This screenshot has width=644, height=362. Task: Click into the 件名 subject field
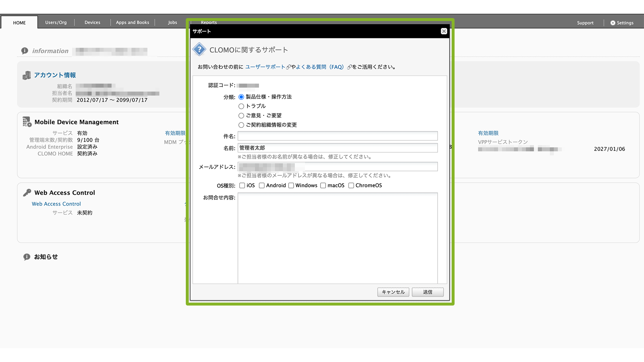click(x=337, y=136)
